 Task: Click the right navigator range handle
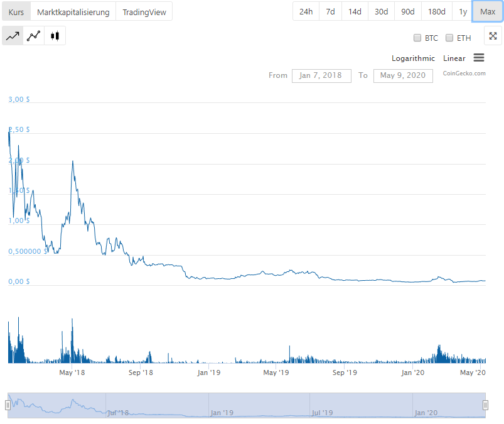click(x=485, y=405)
